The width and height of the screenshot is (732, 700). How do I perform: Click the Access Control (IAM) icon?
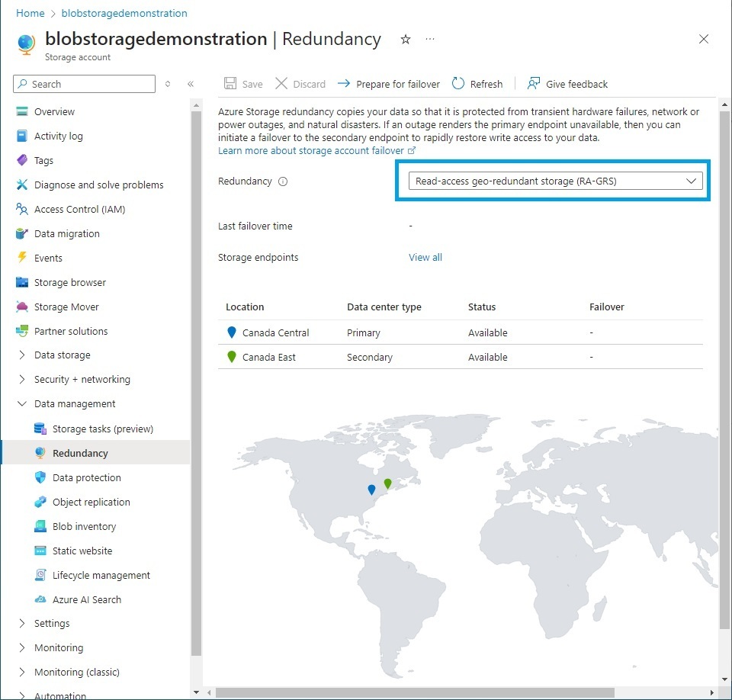tap(22, 209)
